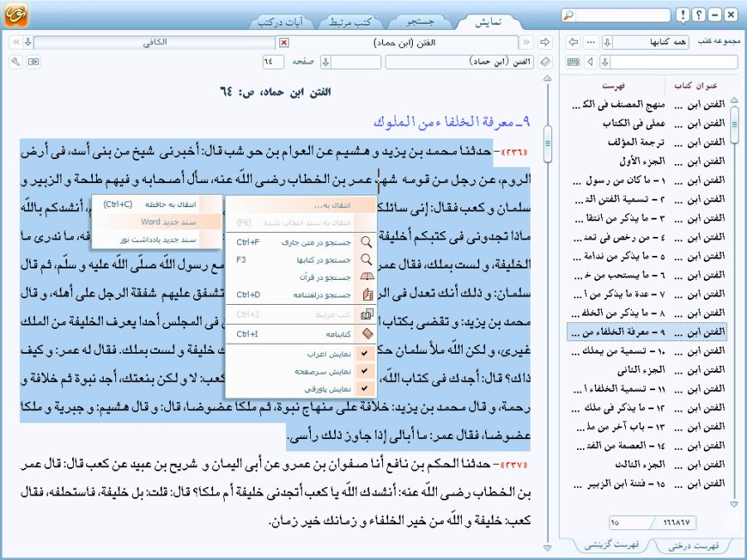Click the فهرست column header

[x=614, y=85]
